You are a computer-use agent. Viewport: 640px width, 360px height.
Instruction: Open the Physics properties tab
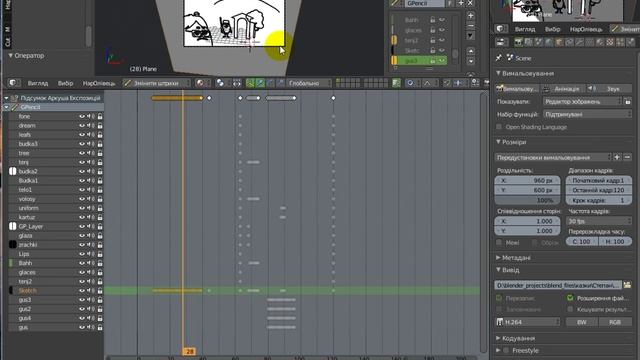631,42
